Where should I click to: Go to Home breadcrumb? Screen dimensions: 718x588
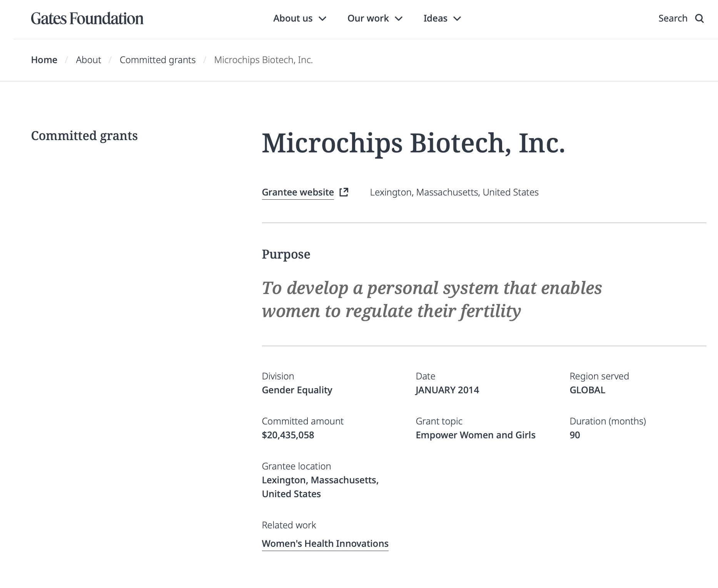44,60
